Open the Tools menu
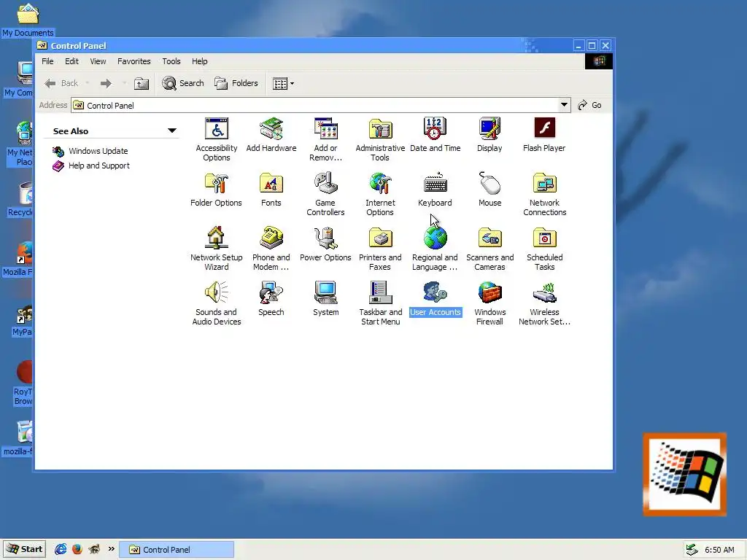 (171, 61)
